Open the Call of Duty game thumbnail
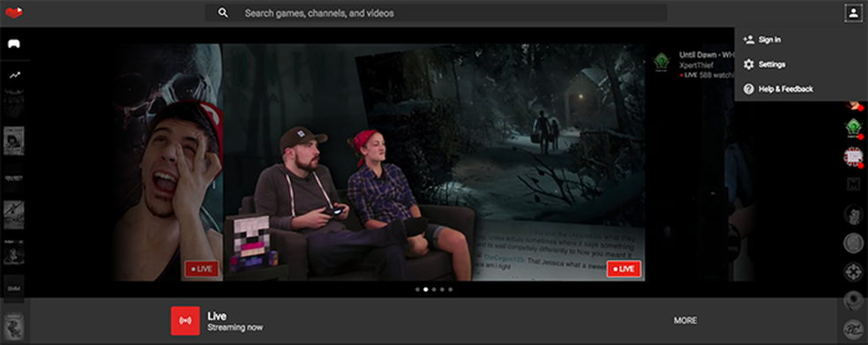This screenshot has width=868, height=345. (14, 178)
